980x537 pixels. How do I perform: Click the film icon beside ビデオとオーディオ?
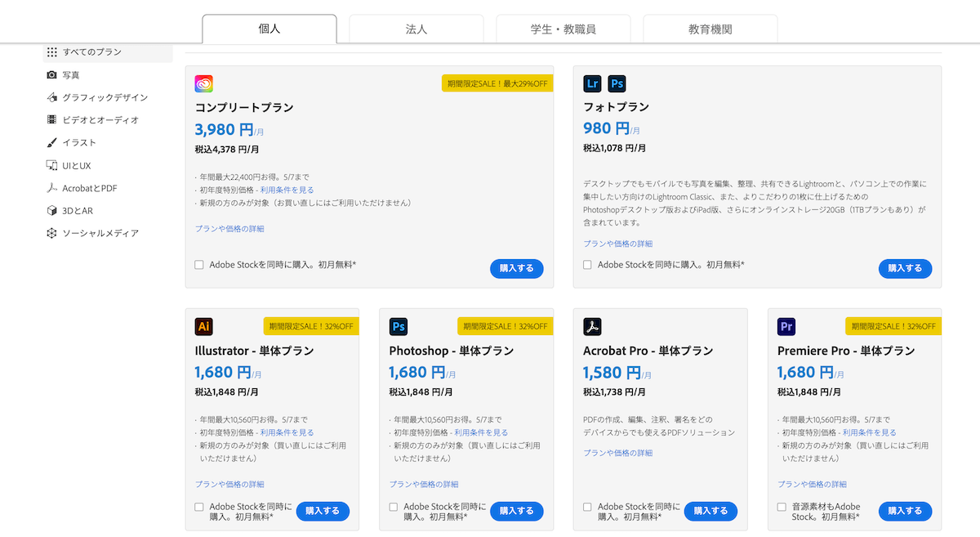(52, 120)
